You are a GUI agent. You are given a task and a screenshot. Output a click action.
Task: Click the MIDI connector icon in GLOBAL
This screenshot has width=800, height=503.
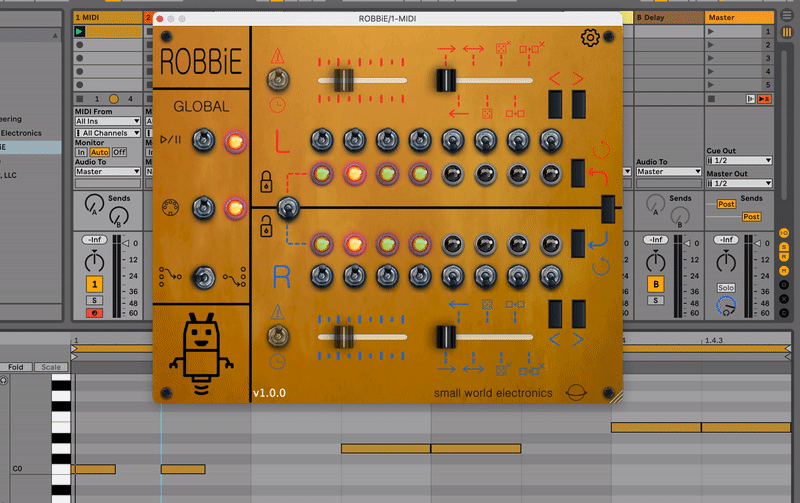point(170,208)
